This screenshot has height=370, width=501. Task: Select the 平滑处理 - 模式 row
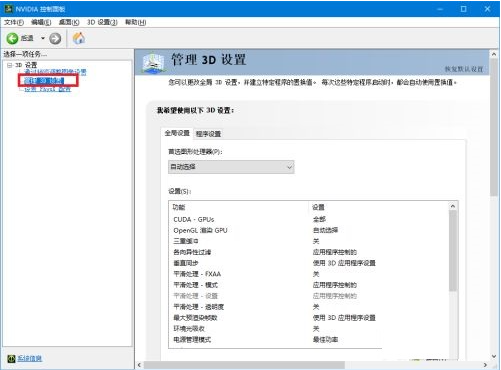click(x=309, y=285)
